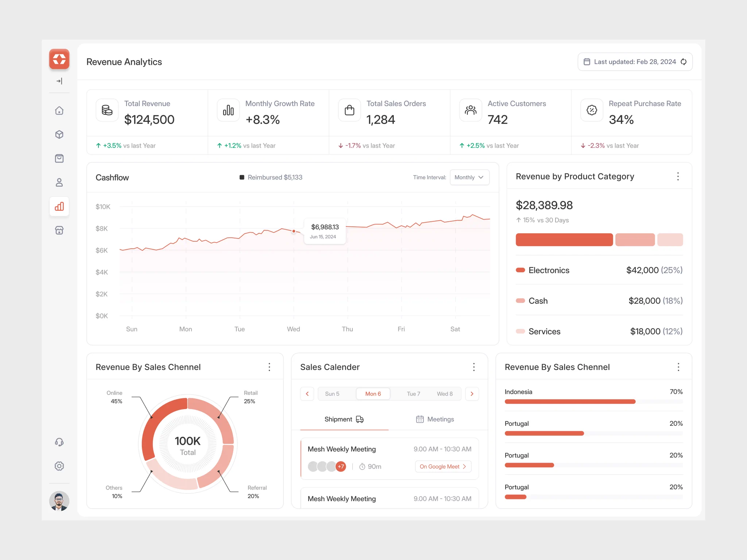Go to next days in Sales Calender

coord(472,394)
